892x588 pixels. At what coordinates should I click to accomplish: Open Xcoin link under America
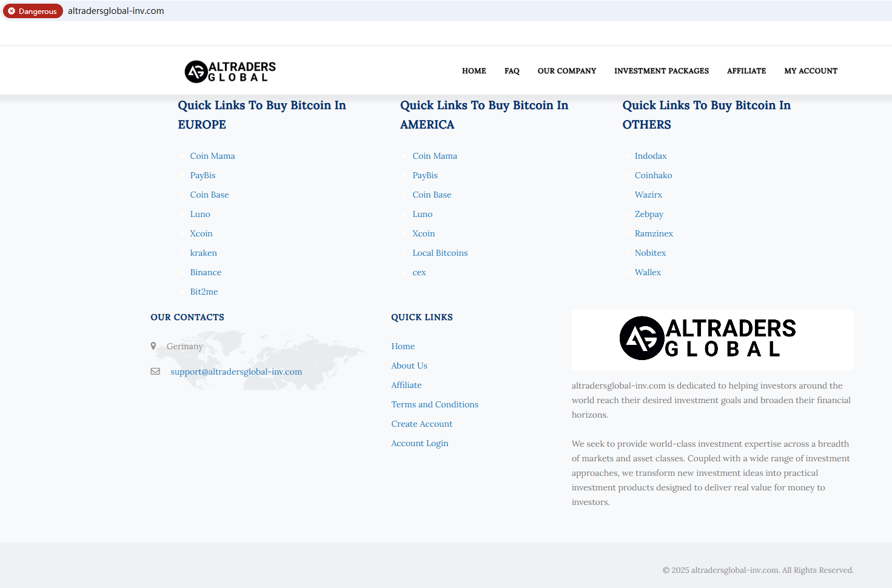[x=424, y=233]
